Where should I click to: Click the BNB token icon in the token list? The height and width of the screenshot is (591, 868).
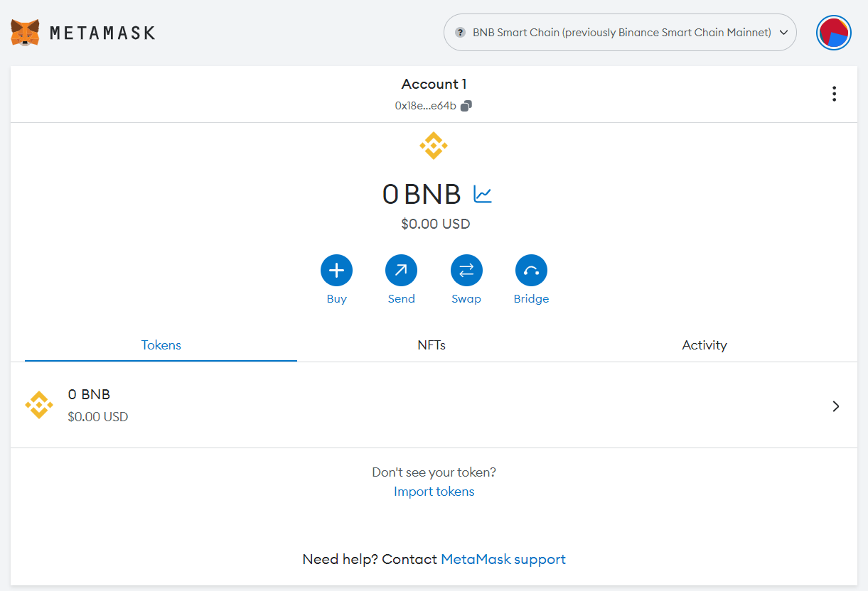[39, 405]
